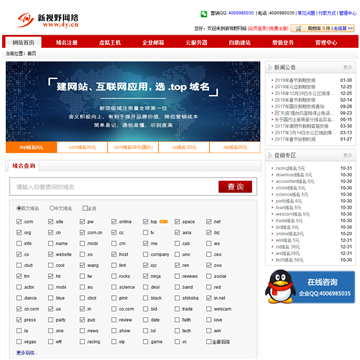Open the shopping cart icon
This screenshot has width=360, height=360.
(x=298, y=28)
